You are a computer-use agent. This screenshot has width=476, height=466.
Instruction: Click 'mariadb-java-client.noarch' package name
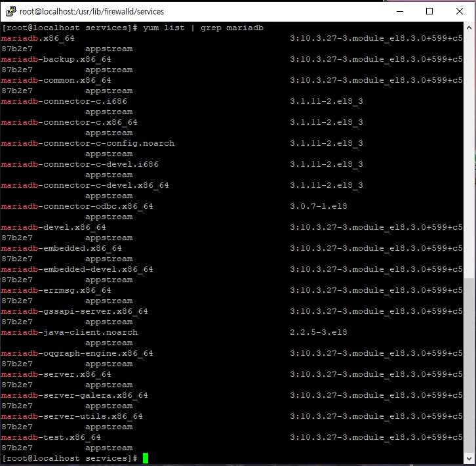[x=69, y=332]
